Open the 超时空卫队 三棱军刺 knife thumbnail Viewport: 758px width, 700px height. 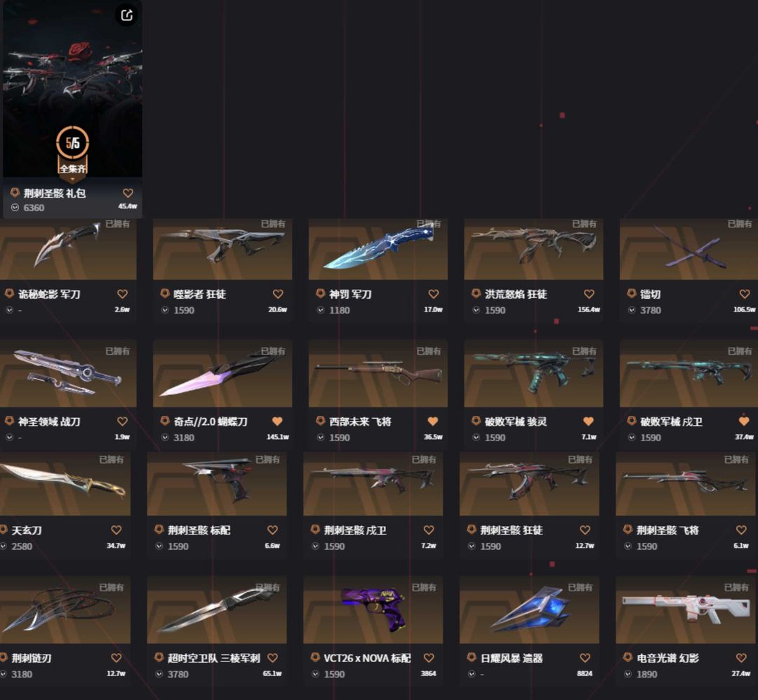pyautogui.click(x=217, y=610)
